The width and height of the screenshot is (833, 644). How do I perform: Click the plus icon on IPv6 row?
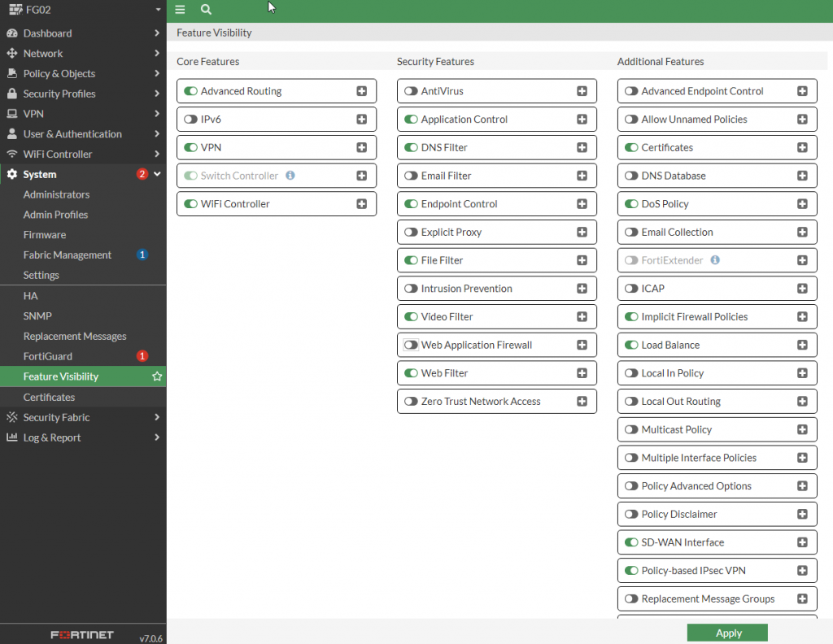tap(361, 120)
